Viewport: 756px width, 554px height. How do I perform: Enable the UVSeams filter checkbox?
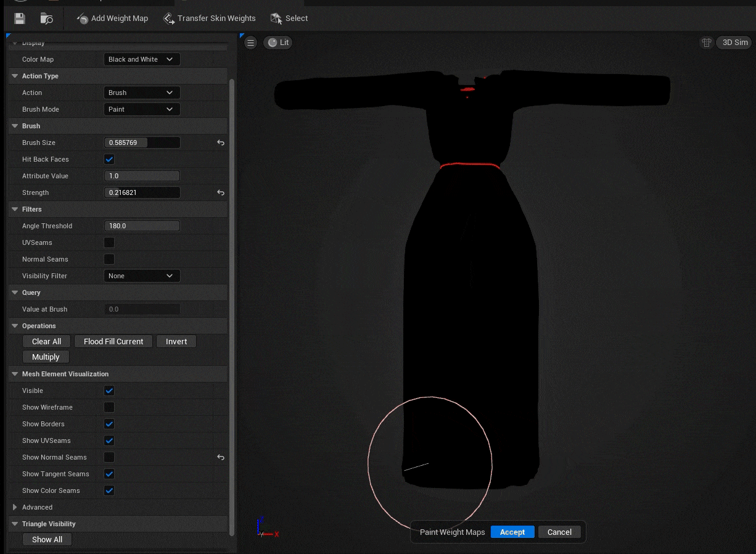109,242
